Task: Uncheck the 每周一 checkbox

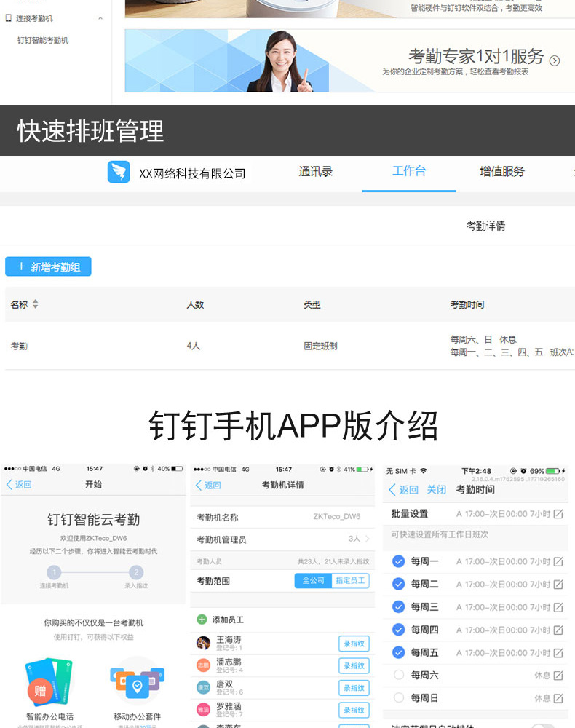Action: point(399,561)
